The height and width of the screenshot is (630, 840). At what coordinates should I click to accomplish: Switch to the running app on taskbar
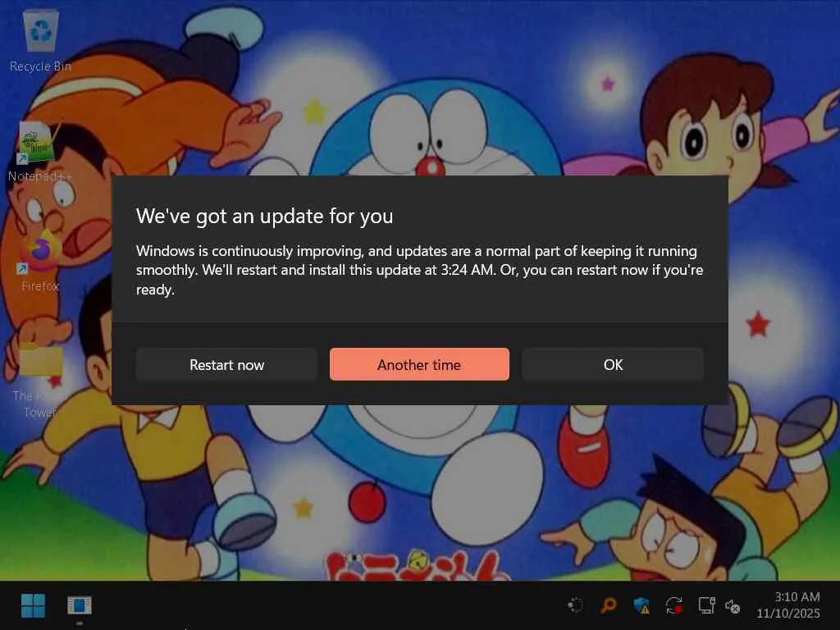pyautogui.click(x=80, y=606)
